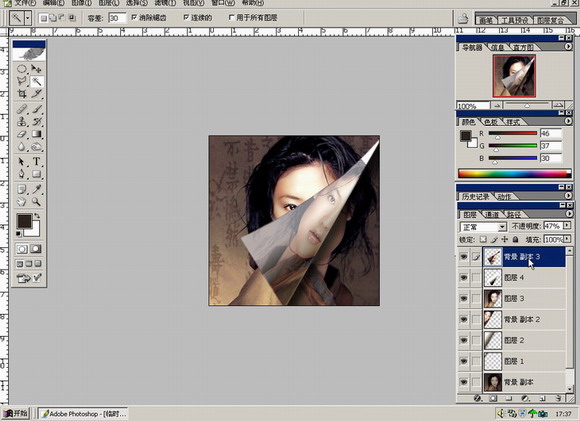
Task: Hide the 背景 副本 2 layer
Action: 463,319
